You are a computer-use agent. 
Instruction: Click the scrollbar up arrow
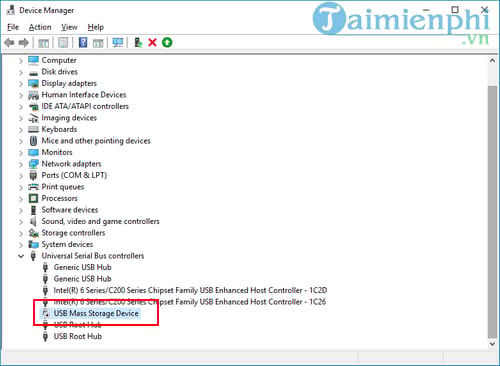pyautogui.click(x=492, y=61)
